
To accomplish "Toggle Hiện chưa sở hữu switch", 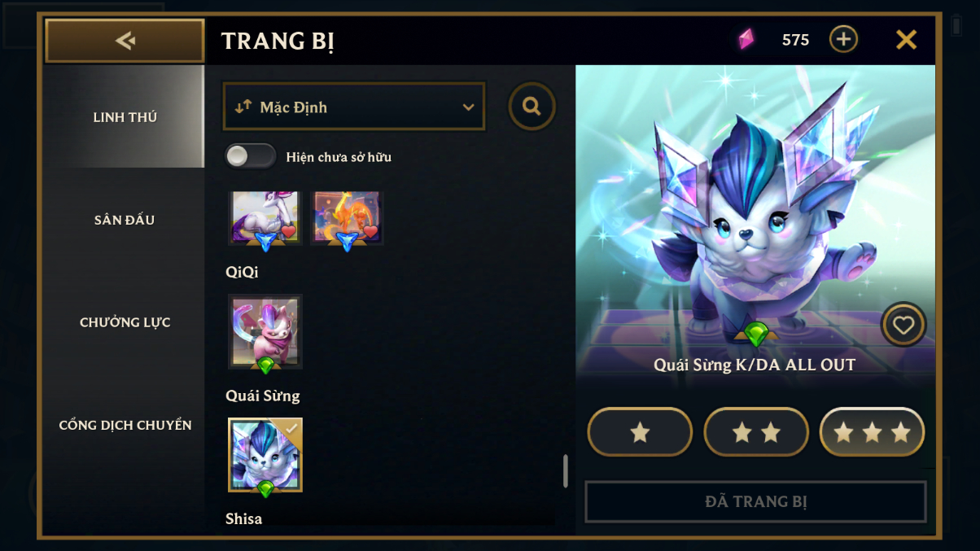I will [250, 156].
